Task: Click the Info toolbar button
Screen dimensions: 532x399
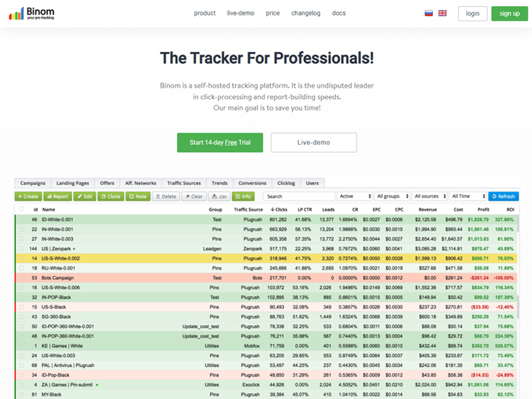Action: pyautogui.click(x=243, y=196)
